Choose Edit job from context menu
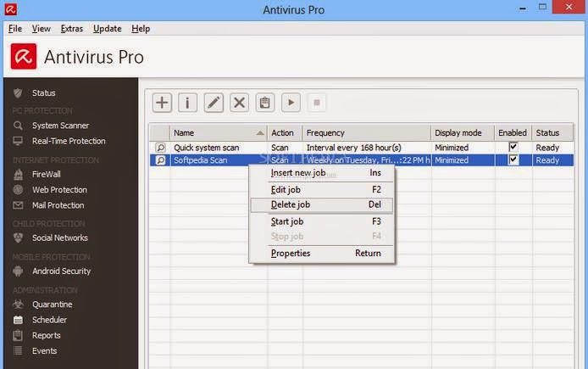Screen dimensions: 588x369 322,189
